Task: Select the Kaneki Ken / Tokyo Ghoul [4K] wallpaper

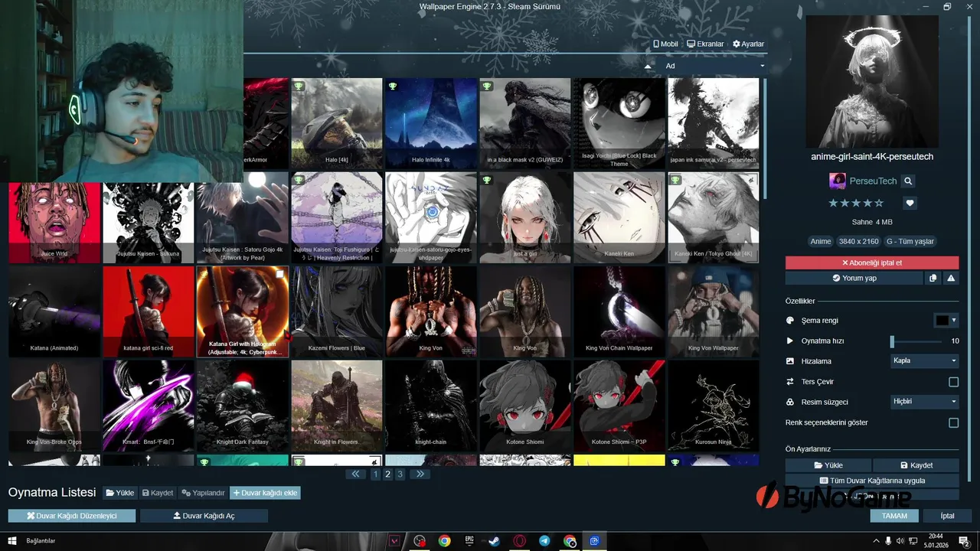Action: [714, 217]
